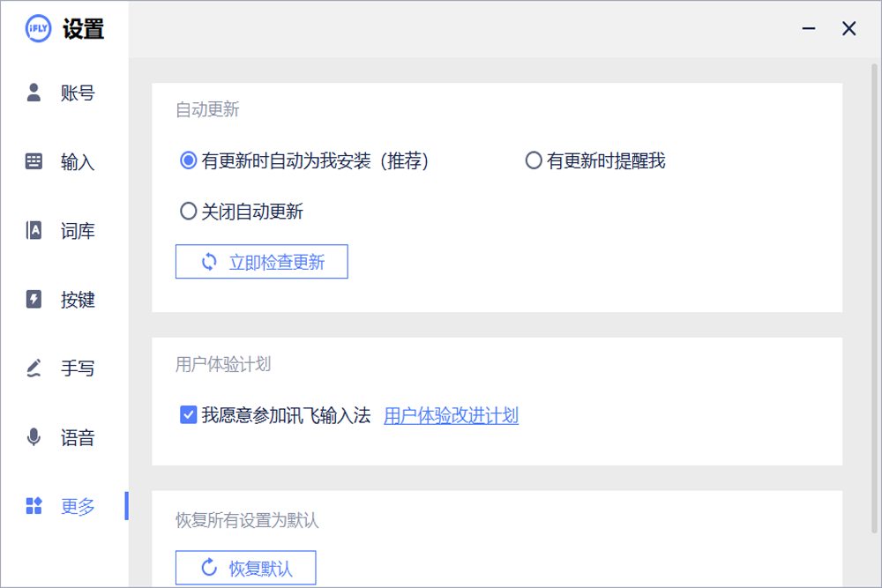Select 关闭自动更新 radio option
Image resolution: width=882 pixels, height=588 pixels.
point(188,212)
